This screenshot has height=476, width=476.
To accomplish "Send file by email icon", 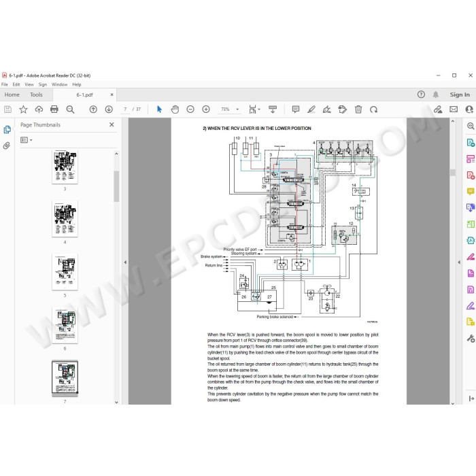I will (454, 109).
